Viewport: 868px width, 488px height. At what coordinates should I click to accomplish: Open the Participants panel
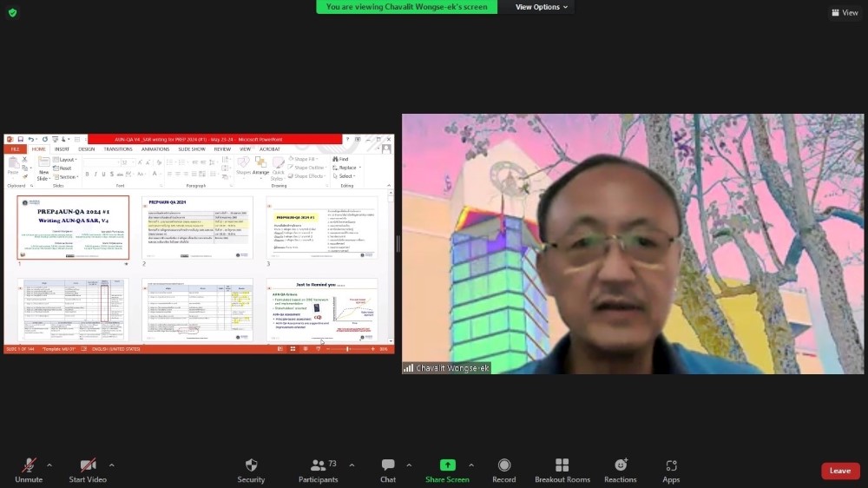319,465
